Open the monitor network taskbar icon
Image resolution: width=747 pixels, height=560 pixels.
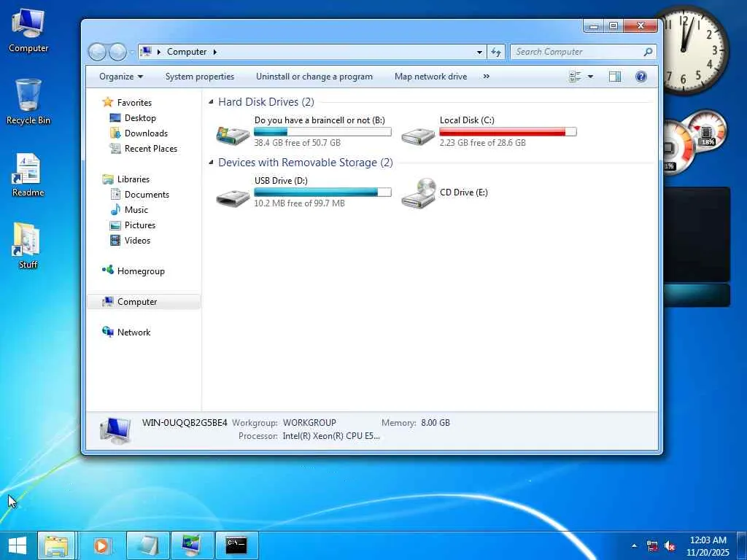[x=192, y=545]
